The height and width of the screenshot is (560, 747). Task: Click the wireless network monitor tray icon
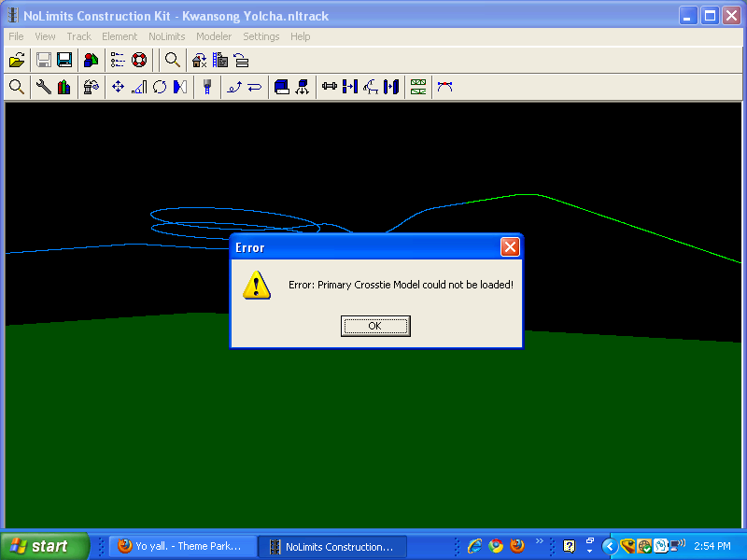click(x=678, y=545)
